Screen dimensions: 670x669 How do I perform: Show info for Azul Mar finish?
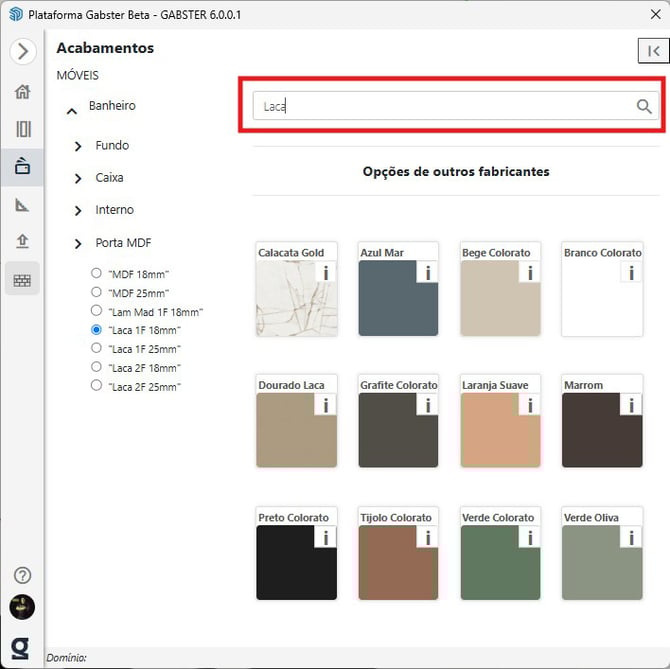click(x=427, y=272)
